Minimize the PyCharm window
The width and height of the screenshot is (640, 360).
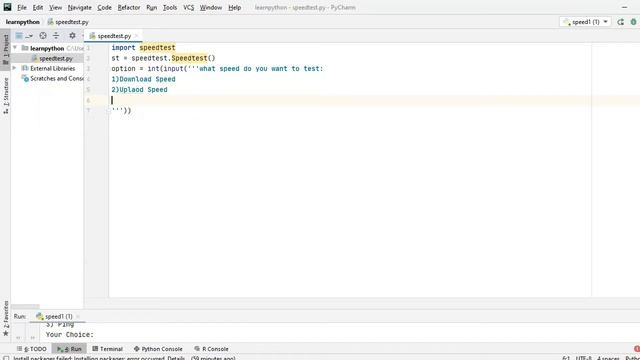[624, 7]
